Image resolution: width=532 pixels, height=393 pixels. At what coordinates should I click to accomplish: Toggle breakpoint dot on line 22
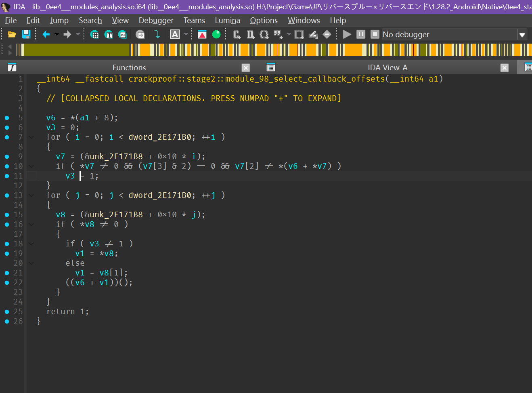tap(7, 283)
